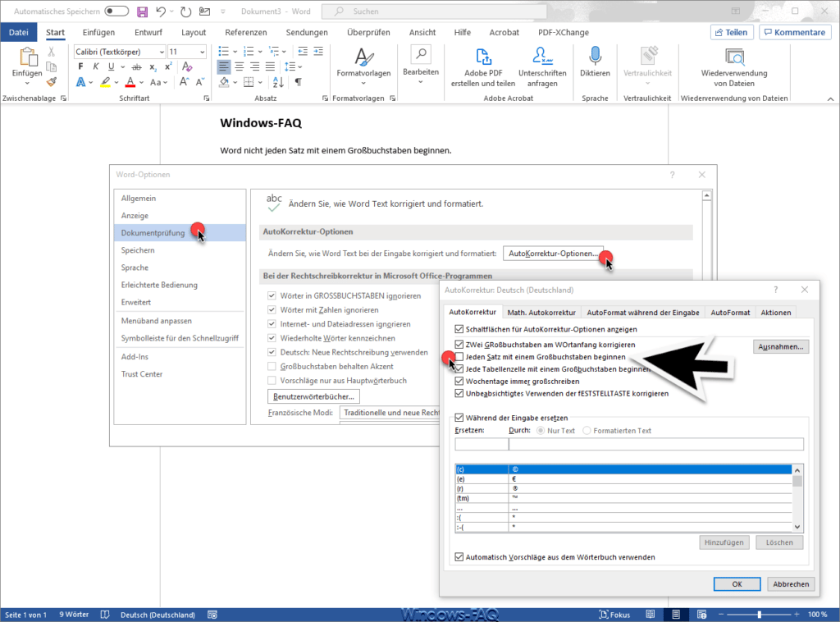This screenshot has width=840, height=622.
Task: Show paragraph marks with the pilcrow icon
Action: point(299,82)
